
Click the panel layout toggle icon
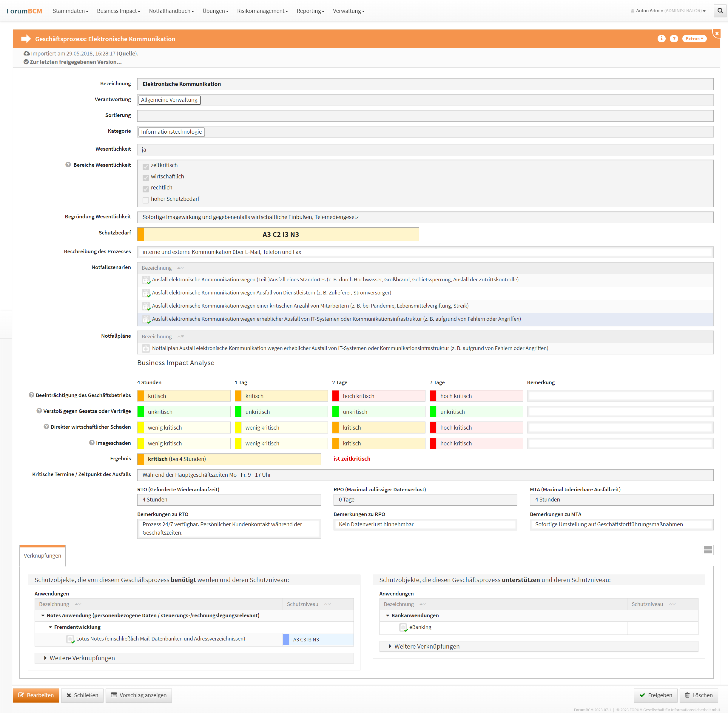pos(708,550)
